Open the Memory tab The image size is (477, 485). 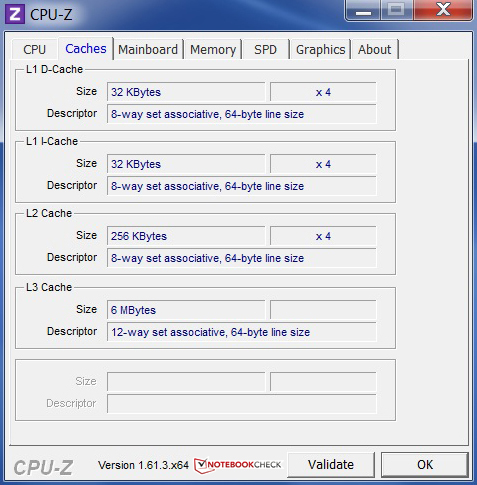tap(213, 50)
